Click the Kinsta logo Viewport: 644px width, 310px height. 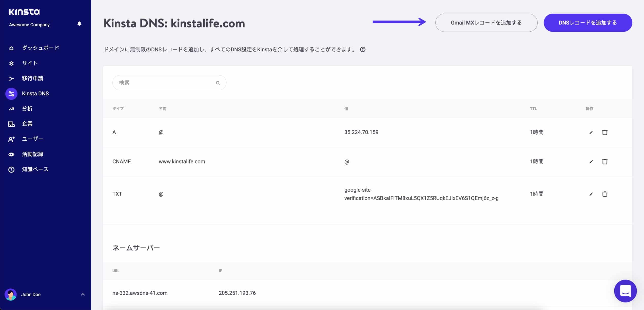(24, 12)
